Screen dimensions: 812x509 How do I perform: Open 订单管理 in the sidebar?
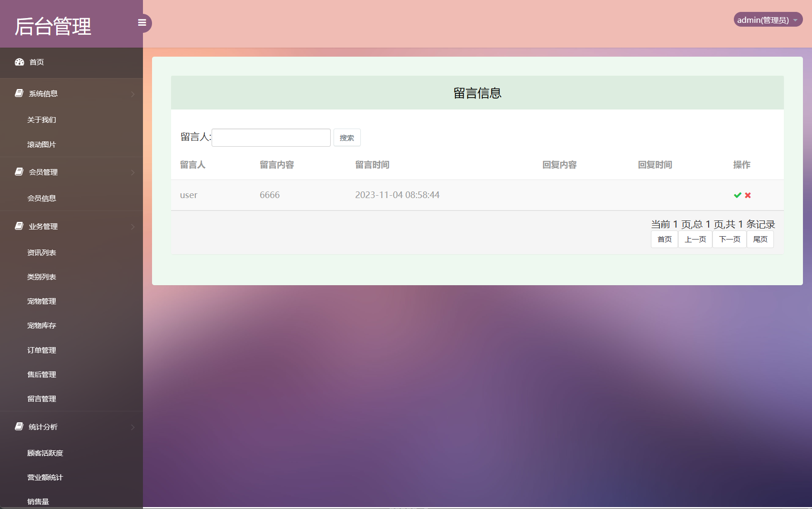point(41,350)
